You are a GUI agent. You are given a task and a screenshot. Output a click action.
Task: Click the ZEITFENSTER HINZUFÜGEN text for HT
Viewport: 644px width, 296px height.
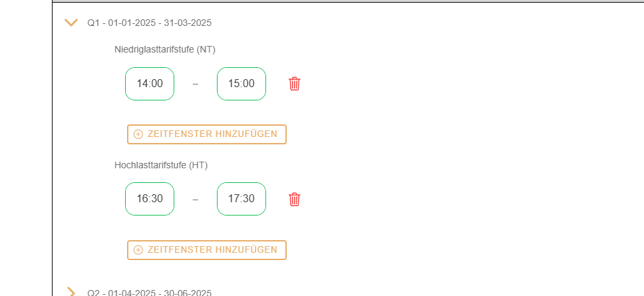[x=212, y=250]
